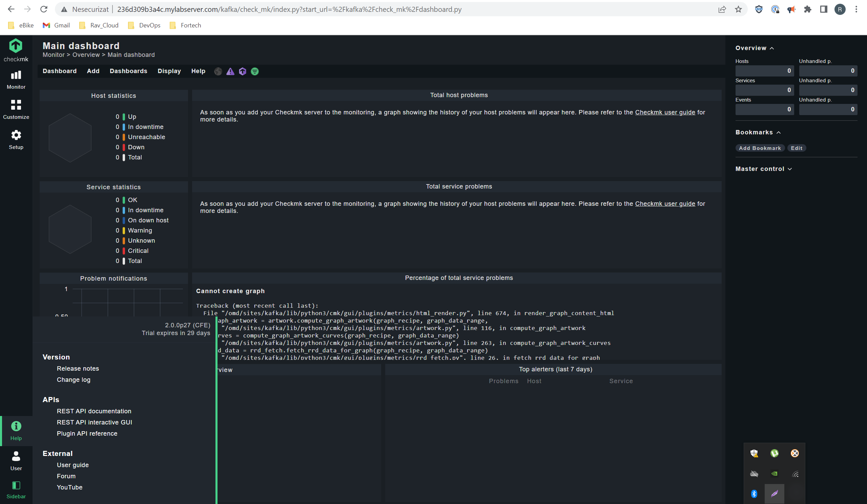Collapse the Overview section
The height and width of the screenshot is (504, 867).
click(x=772, y=48)
